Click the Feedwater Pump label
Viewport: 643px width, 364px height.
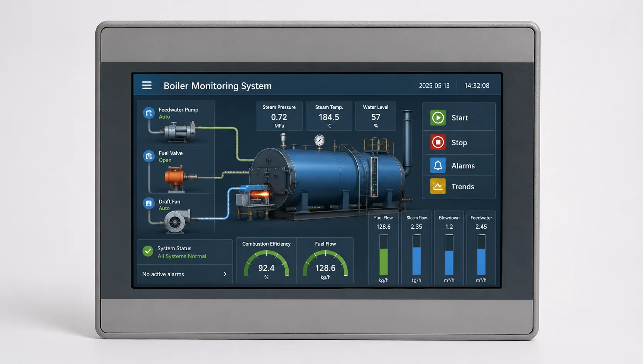[178, 110]
